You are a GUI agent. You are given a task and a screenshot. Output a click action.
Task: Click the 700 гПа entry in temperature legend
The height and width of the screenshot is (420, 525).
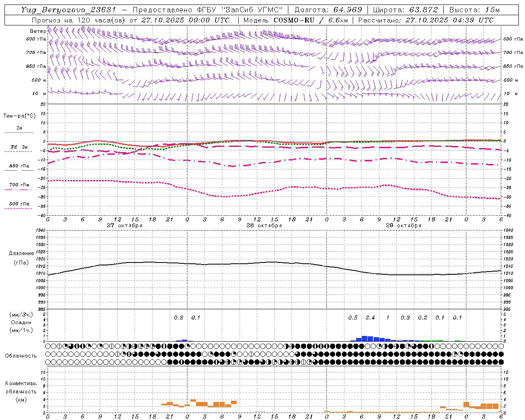pyautogui.click(x=19, y=185)
